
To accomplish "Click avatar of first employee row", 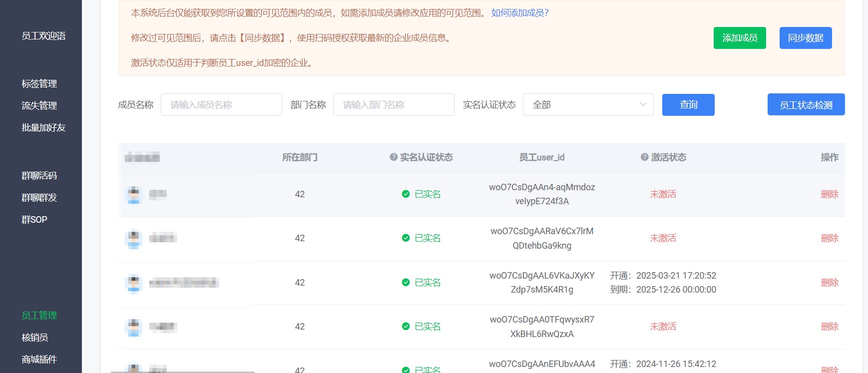I will [x=133, y=195].
